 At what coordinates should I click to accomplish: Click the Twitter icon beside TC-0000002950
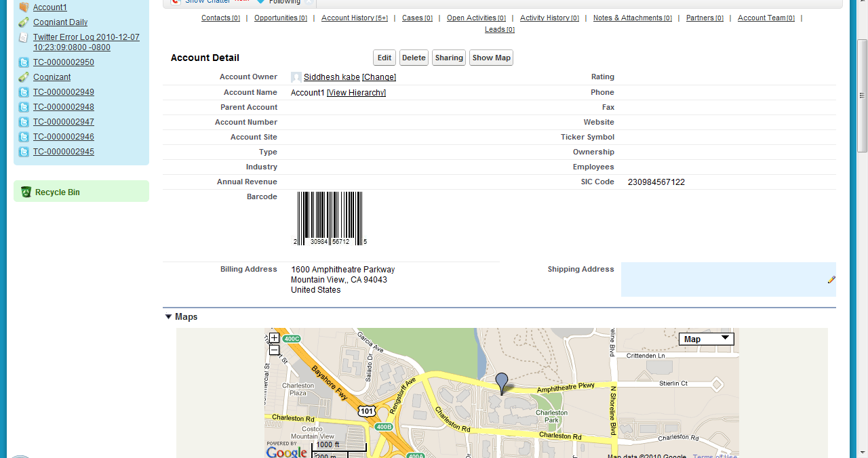(23, 62)
